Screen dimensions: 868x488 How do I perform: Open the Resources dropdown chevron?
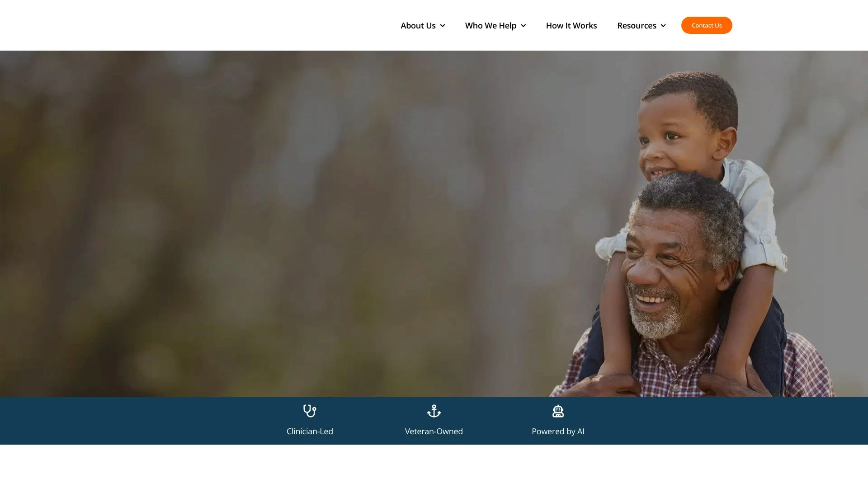pos(663,26)
